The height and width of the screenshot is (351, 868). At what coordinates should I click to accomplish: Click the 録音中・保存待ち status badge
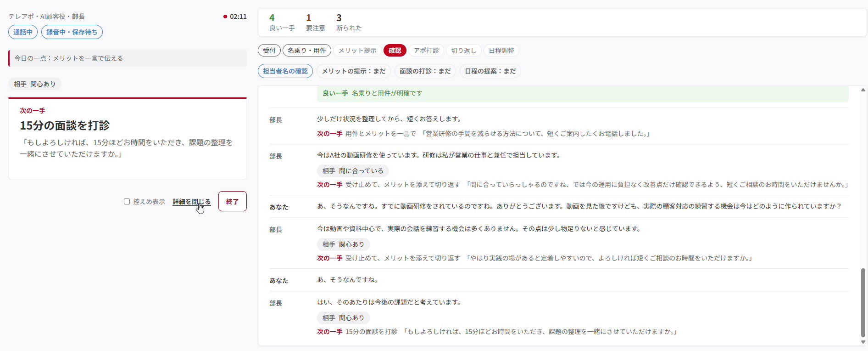point(72,32)
